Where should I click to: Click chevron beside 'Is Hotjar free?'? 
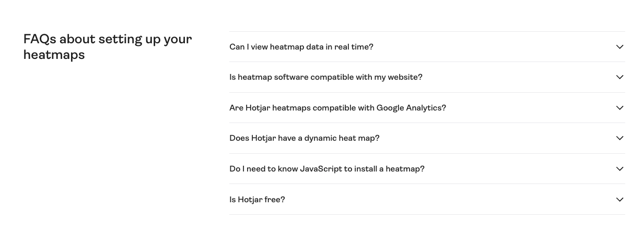pos(619,200)
